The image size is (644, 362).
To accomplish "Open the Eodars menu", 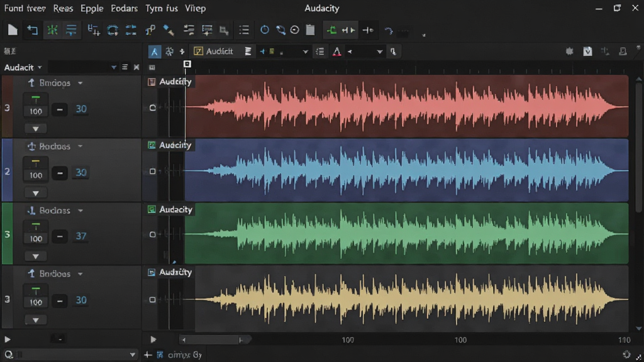I will pos(124,8).
